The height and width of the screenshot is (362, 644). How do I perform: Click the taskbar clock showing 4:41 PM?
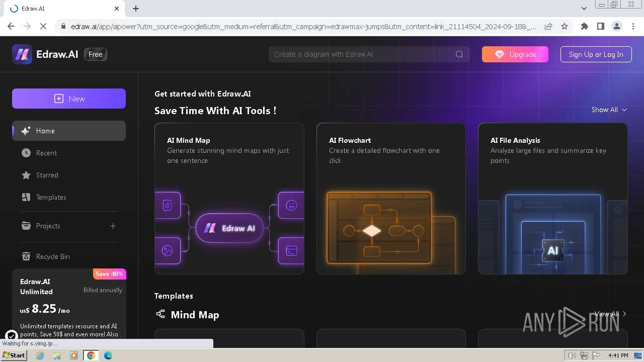coord(618,355)
